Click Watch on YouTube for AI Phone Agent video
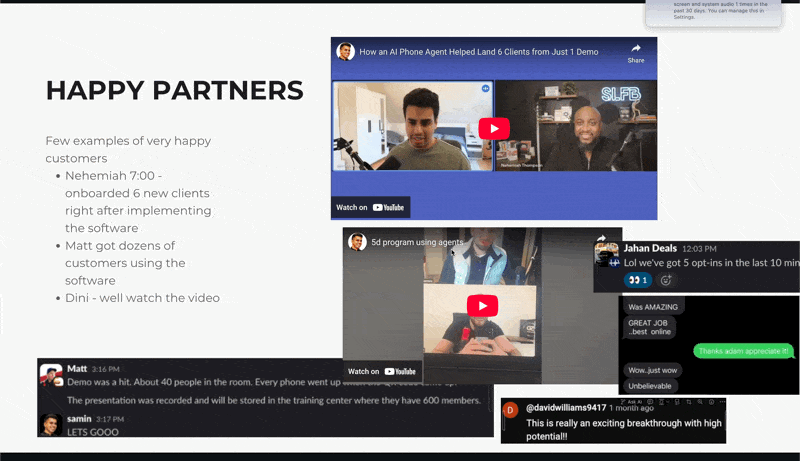Image resolution: width=800 pixels, height=461 pixels. point(370,208)
